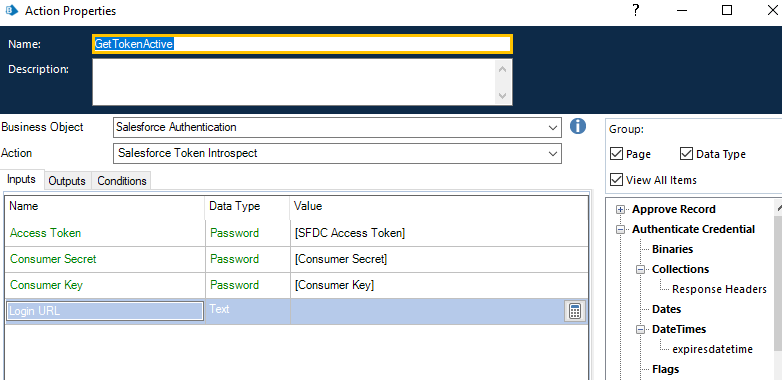Open the Business Object dropdown
This screenshot has width=782, height=380.
pyautogui.click(x=553, y=127)
